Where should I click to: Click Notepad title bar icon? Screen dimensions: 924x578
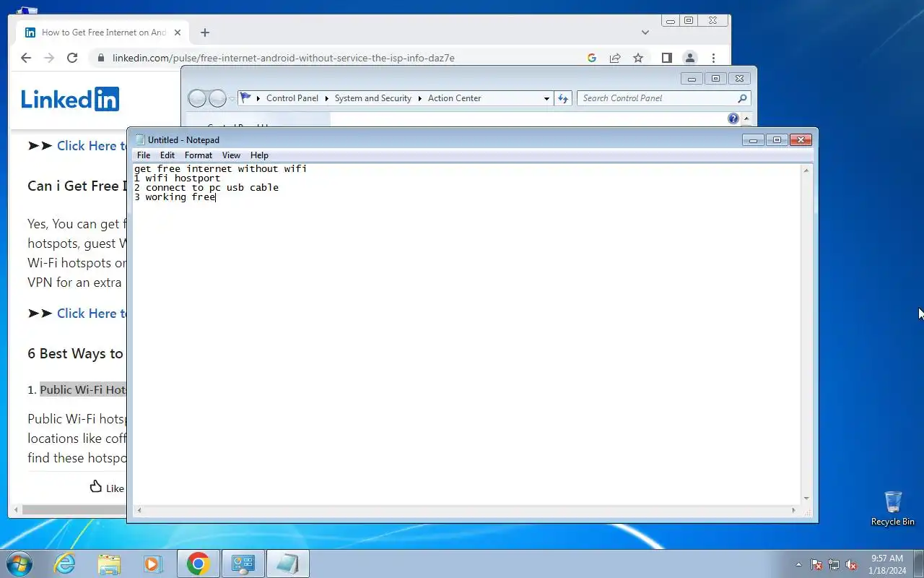pos(140,139)
